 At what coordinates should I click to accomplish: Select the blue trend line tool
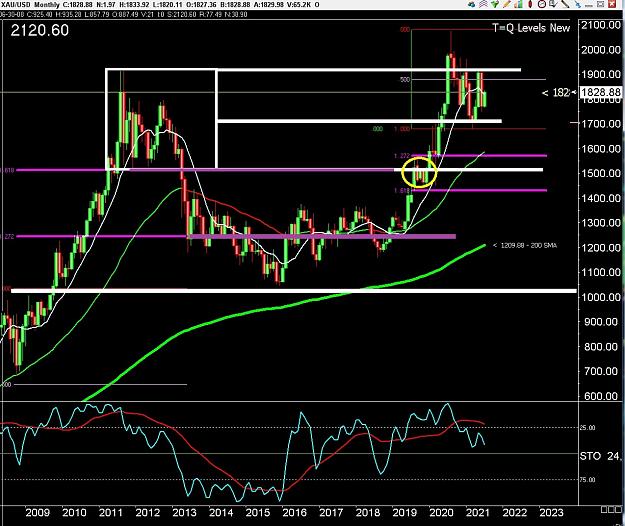578,4
